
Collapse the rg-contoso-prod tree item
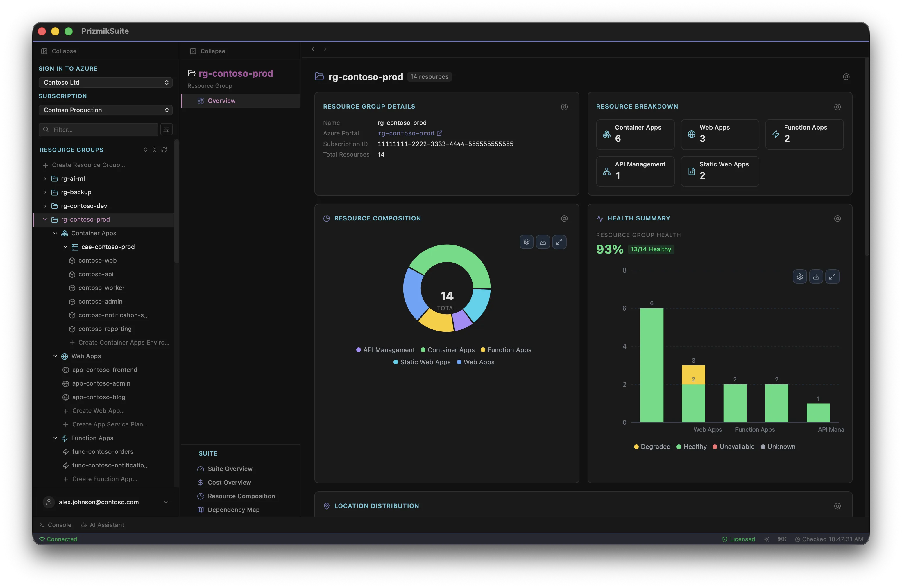click(44, 219)
